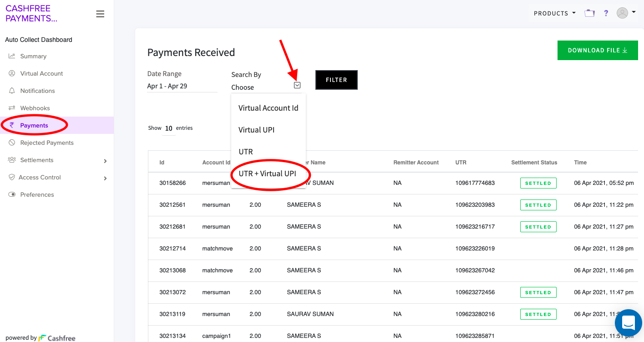Click account matchmove in row 30213068
The width and height of the screenshot is (644, 342).
(218, 271)
